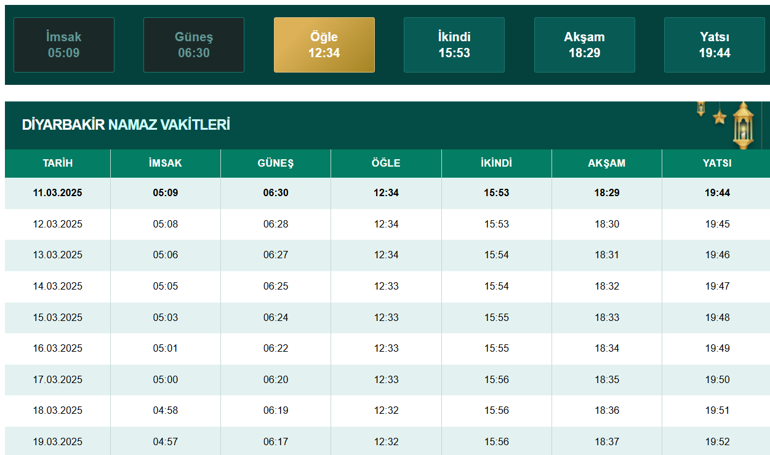Image resolution: width=770 pixels, height=455 pixels.
Task: Click Güneş time 06:27 for 13.03.2025
Action: coord(275,255)
